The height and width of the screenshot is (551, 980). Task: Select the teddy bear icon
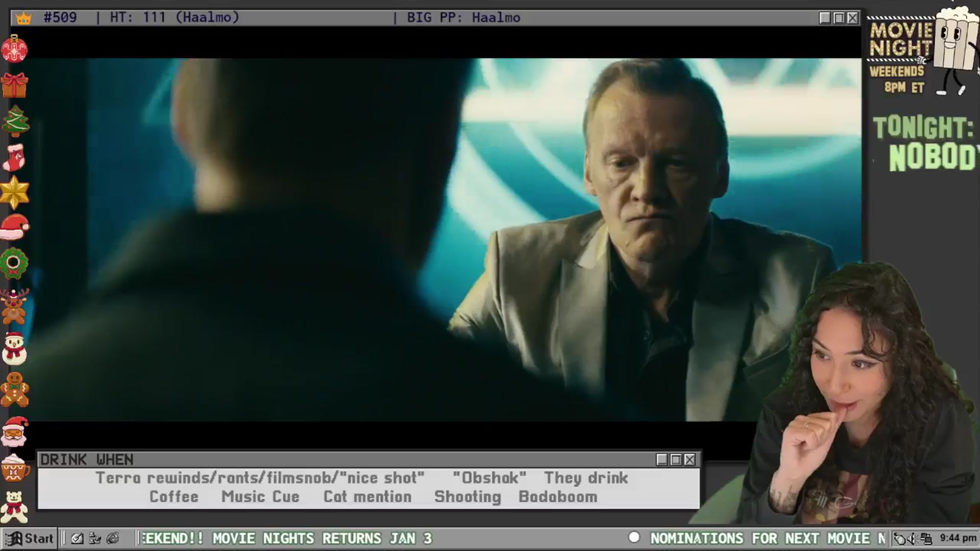click(x=14, y=507)
